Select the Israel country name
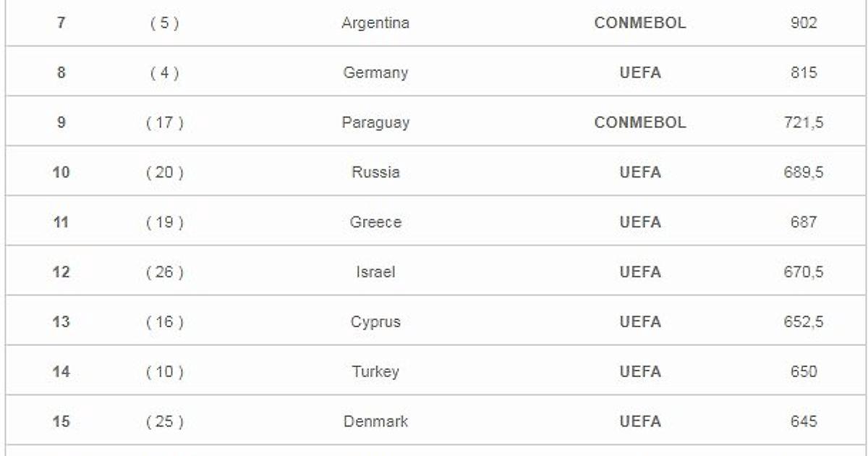 point(375,272)
